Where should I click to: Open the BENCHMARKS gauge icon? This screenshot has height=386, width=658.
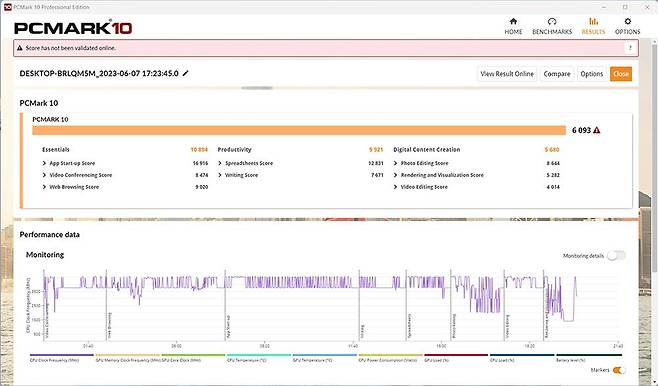pos(552,21)
